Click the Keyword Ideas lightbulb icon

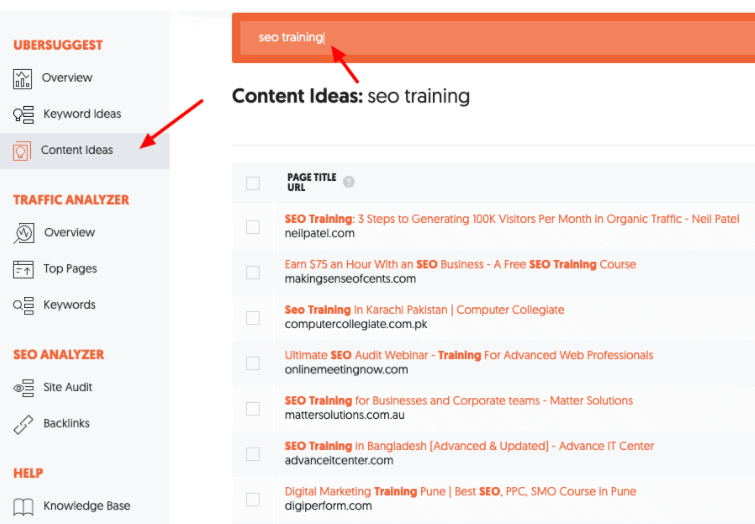[x=23, y=114]
